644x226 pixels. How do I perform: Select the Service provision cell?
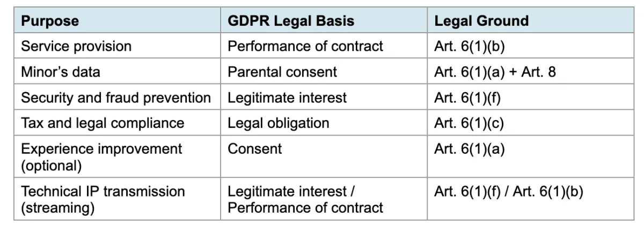click(x=117, y=46)
